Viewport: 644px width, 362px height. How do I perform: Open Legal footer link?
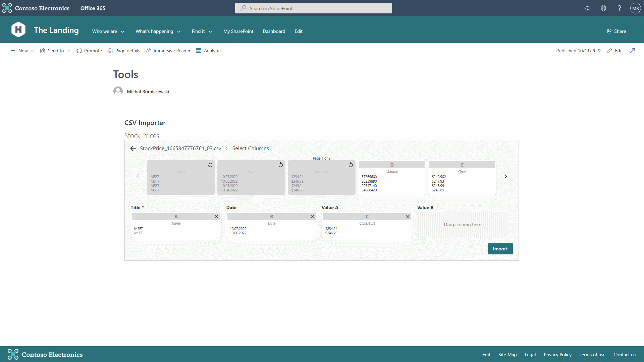click(530, 355)
